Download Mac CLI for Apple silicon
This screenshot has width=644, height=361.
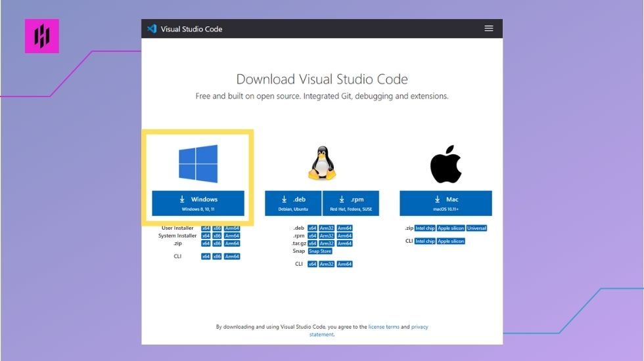pyautogui.click(x=451, y=242)
